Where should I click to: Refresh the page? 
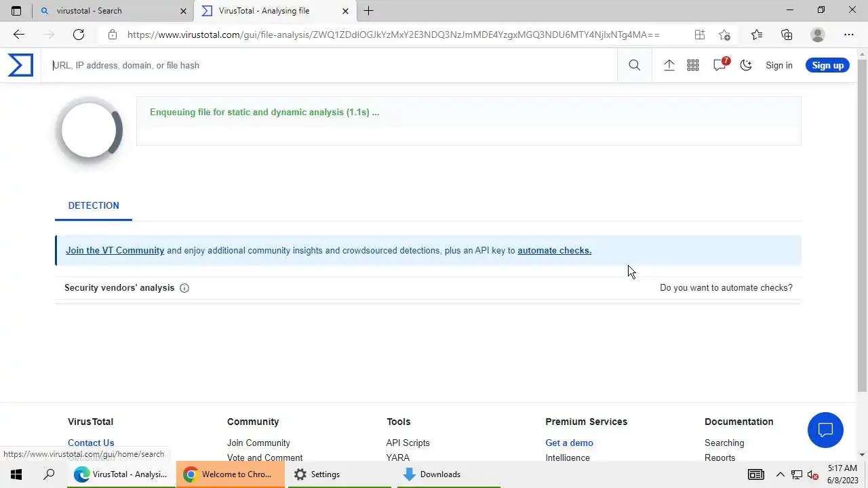pos(79,35)
